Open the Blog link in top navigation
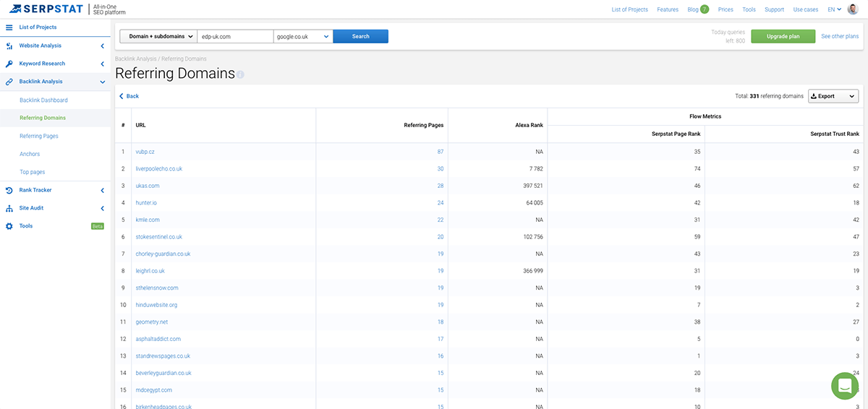868x409 pixels. [692, 9]
